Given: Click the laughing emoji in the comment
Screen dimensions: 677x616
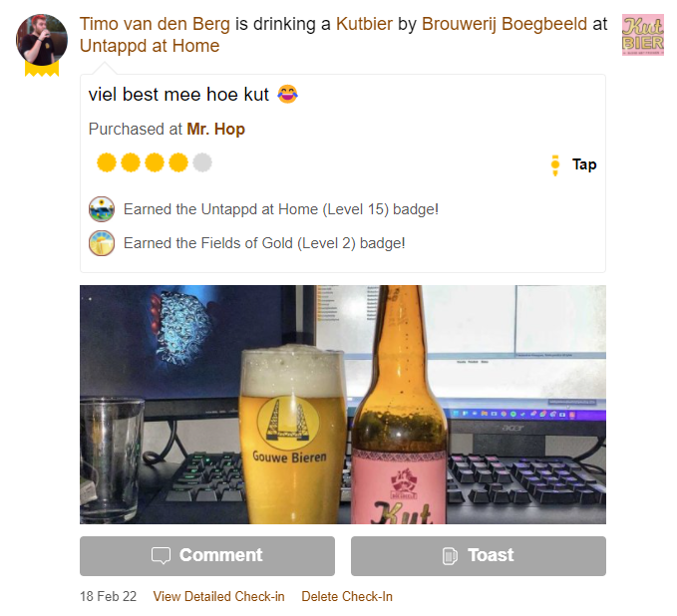Looking at the screenshot, I should (x=287, y=94).
